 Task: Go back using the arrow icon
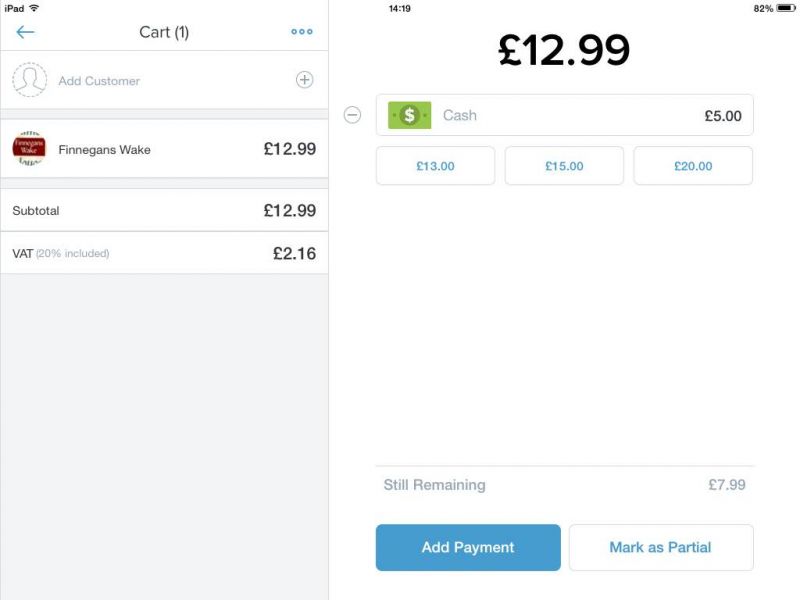(x=25, y=32)
